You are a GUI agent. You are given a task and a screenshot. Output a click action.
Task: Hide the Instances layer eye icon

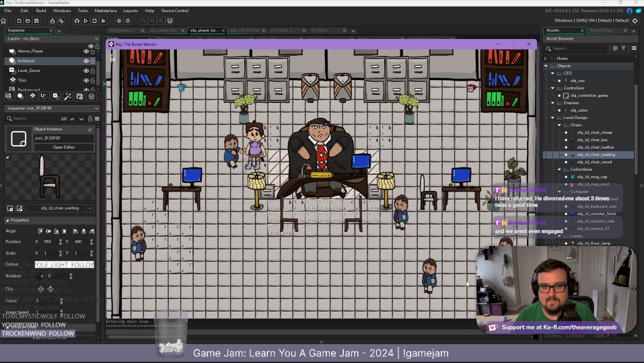click(86, 61)
